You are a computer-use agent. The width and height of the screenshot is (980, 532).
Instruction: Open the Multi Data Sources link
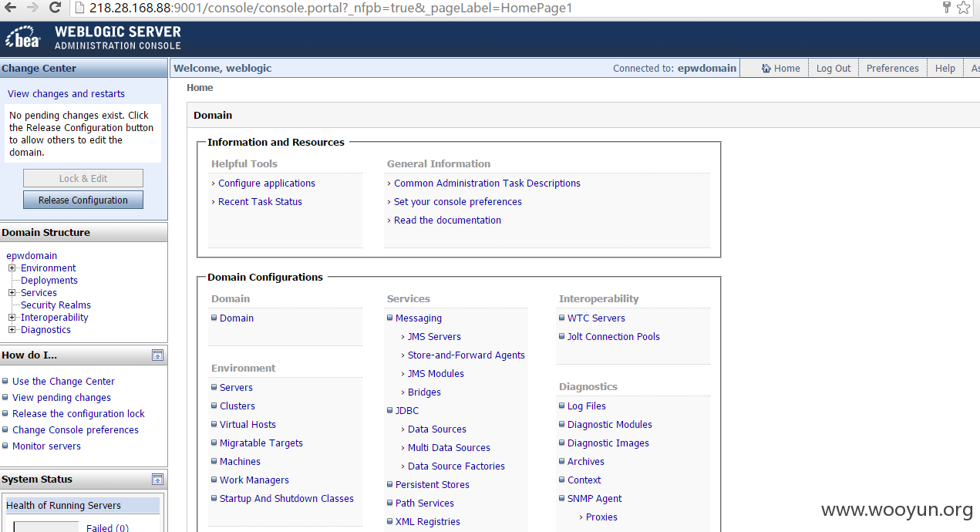point(449,448)
